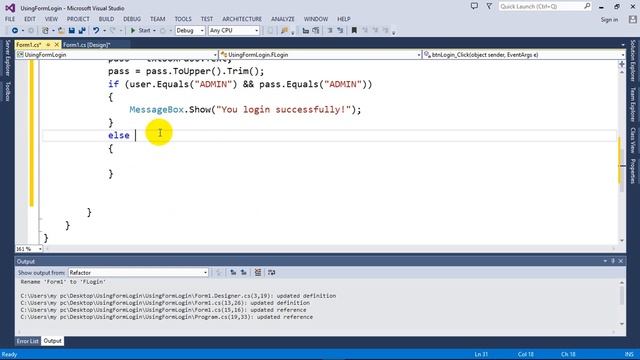Click the Find in Files toolbar icon
The height and width of the screenshot is (360, 640).
(x=284, y=31)
